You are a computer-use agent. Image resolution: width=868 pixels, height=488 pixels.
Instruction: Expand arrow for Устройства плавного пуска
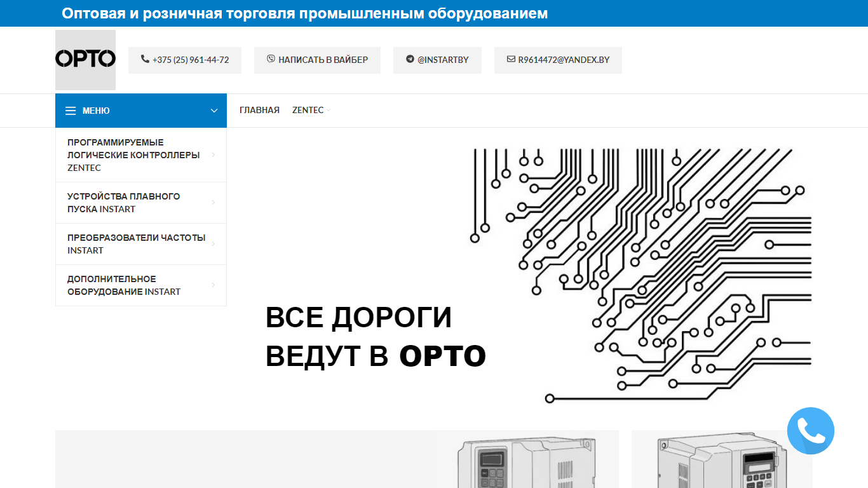[213, 203]
